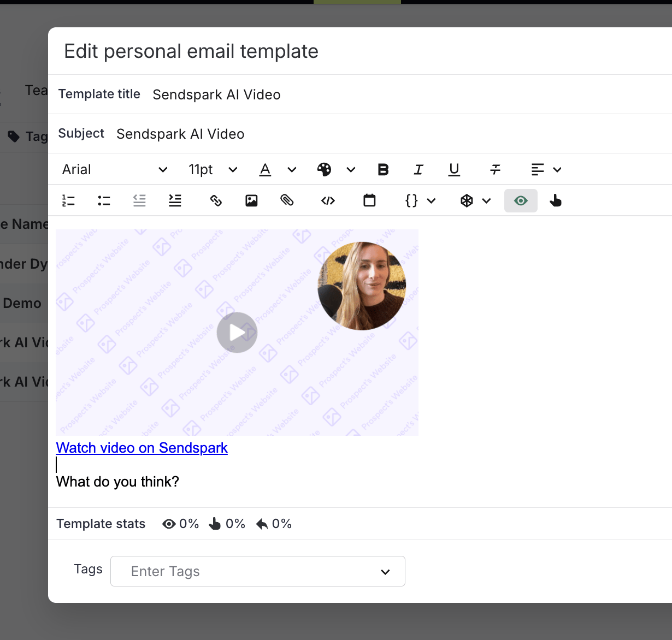Expand alignment options chevron
672x640 pixels.
click(557, 170)
